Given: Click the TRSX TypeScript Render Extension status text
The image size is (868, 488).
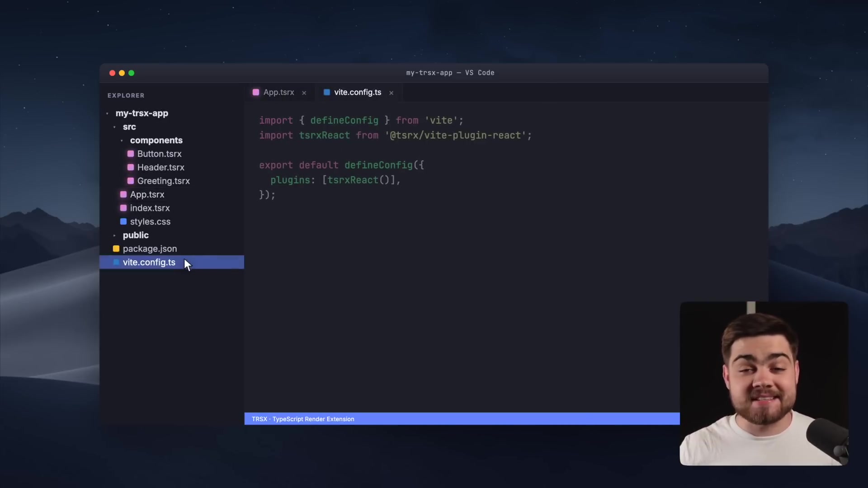Looking at the screenshot, I should coord(303,419).
